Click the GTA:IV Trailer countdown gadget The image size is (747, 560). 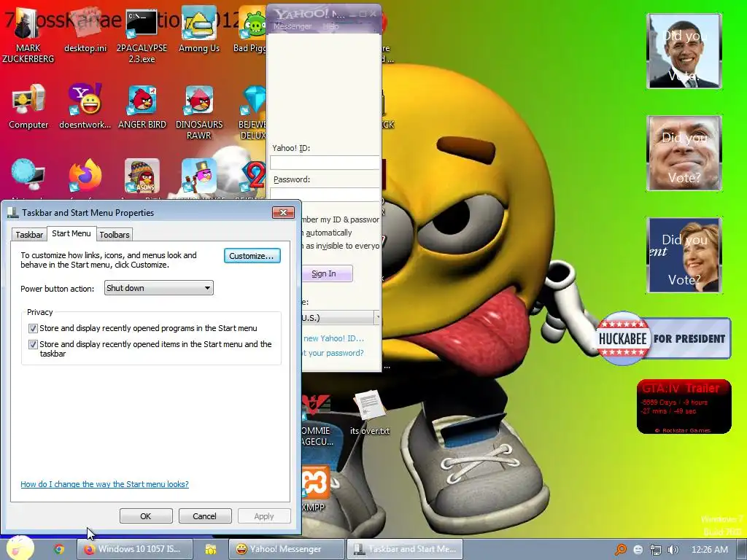[684, 407]
